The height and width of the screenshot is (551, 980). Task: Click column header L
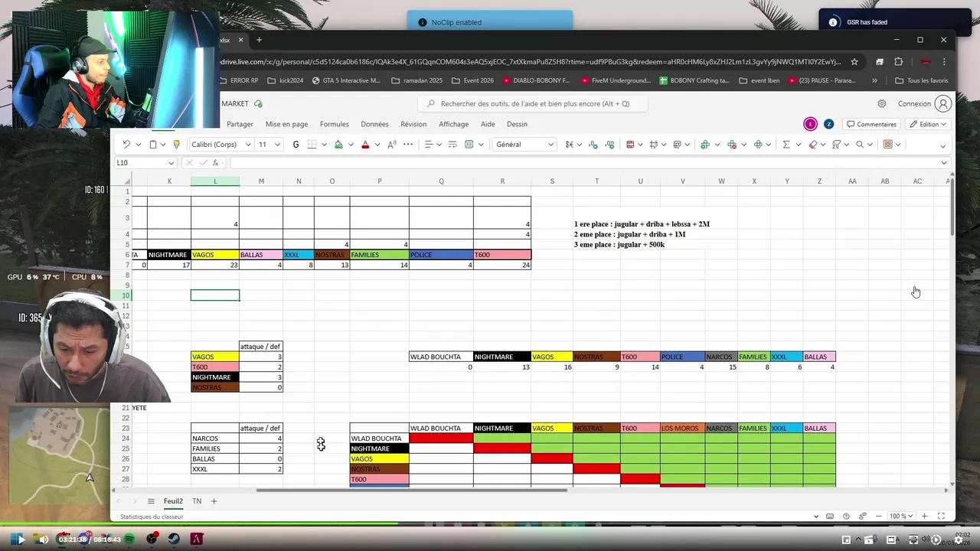coord(215,181)
